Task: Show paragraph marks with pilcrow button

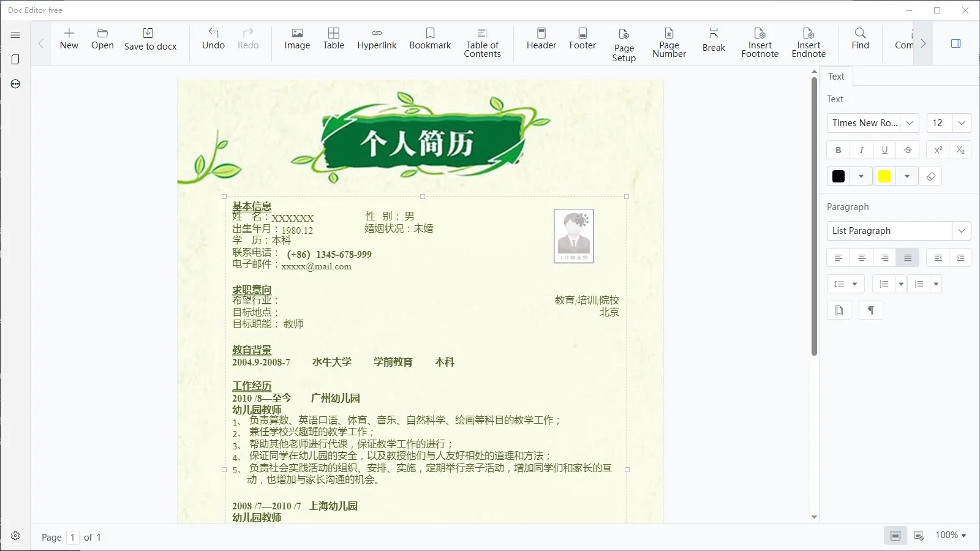Action: coord(870,310)
